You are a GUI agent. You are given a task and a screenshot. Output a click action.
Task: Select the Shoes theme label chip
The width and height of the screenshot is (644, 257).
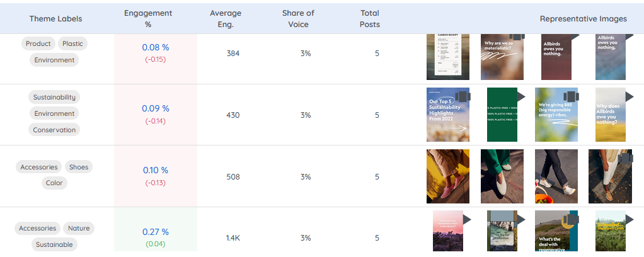78,167
